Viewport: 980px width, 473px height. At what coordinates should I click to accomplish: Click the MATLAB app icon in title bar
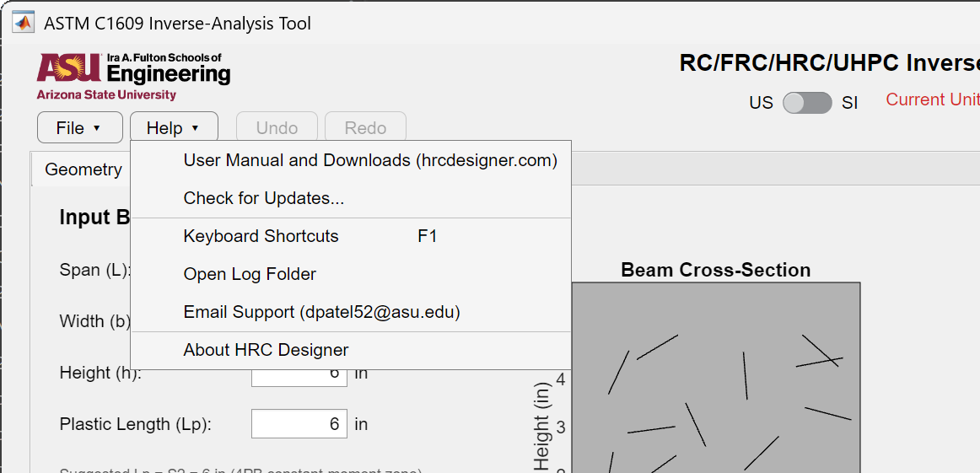click(24, 23)
